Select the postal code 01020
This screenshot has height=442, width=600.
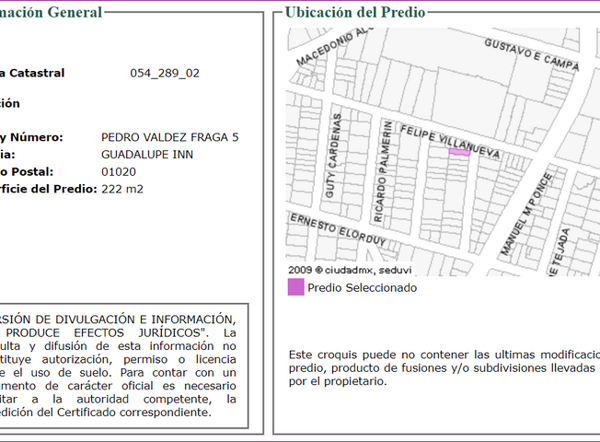118,171
